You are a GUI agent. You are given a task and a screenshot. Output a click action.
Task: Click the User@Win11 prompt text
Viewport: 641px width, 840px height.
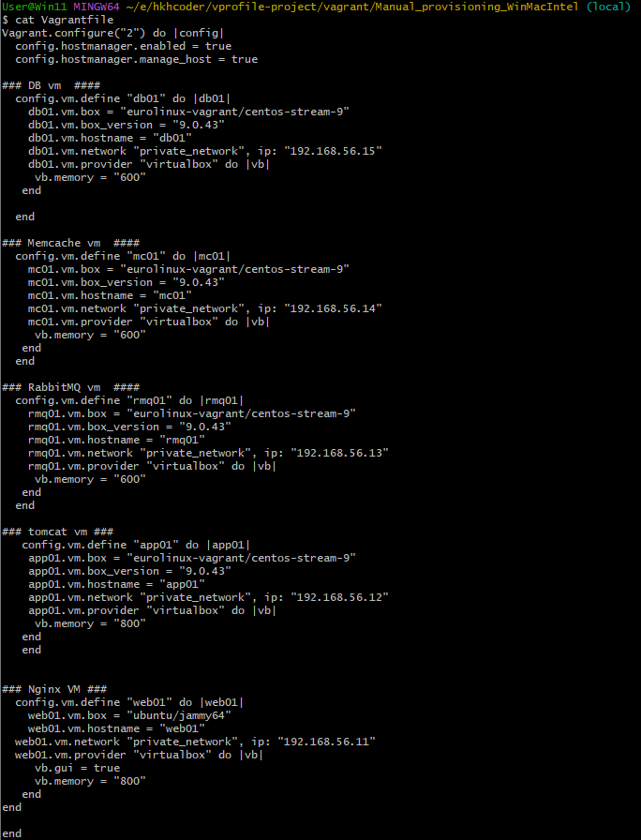(x=34, y=7)
